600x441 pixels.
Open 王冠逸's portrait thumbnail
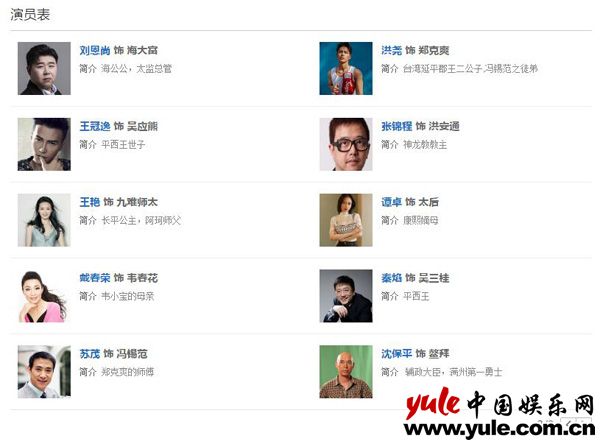tap(44, 144)
